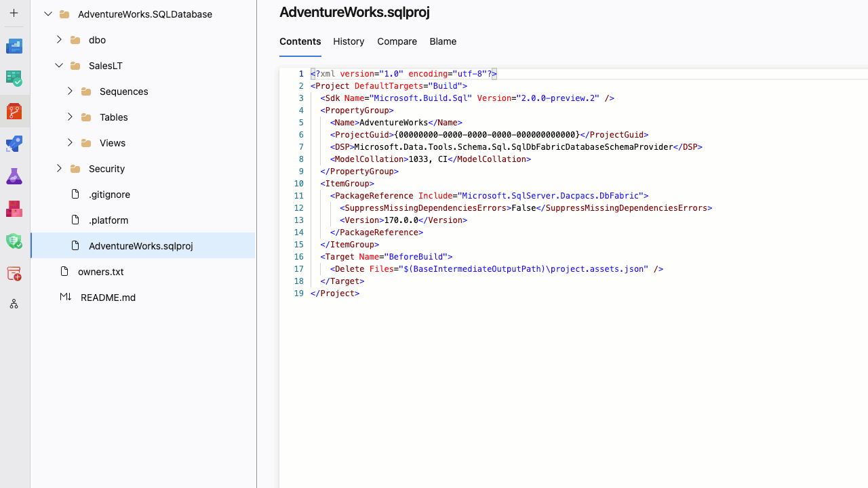The height and width of the screenshot is (488, 868).
Task: Open Test Plans flask icon
Action: 14,176
